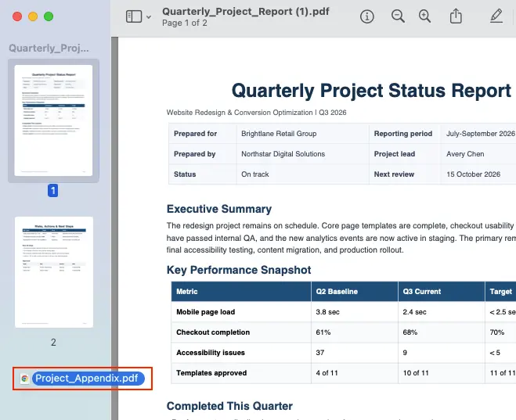Click the 'July-September 2026' reporting period
This screenshot has width=516, height=420.
pos(481,134)
